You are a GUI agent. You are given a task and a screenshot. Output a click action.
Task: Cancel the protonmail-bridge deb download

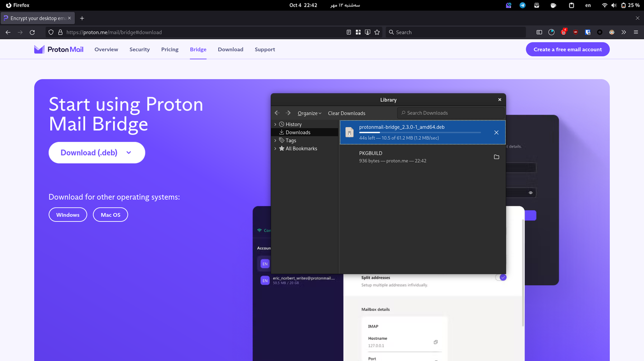(496, 132)
